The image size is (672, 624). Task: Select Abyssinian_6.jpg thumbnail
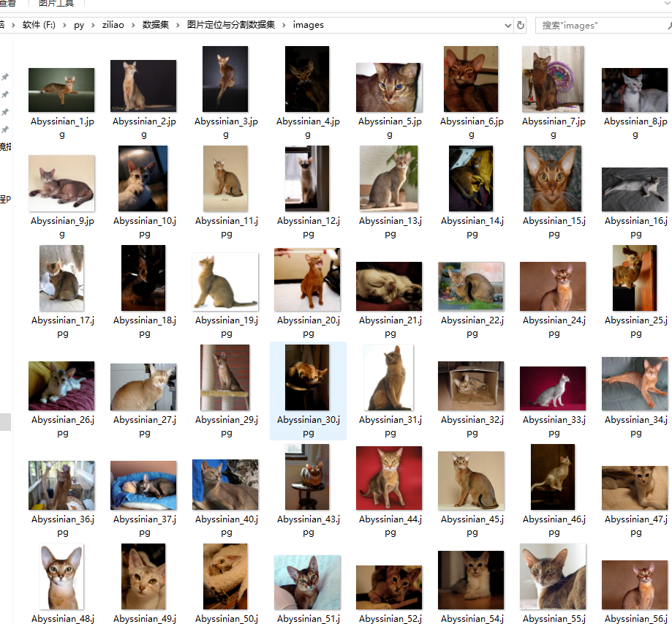tap(471, 79)
